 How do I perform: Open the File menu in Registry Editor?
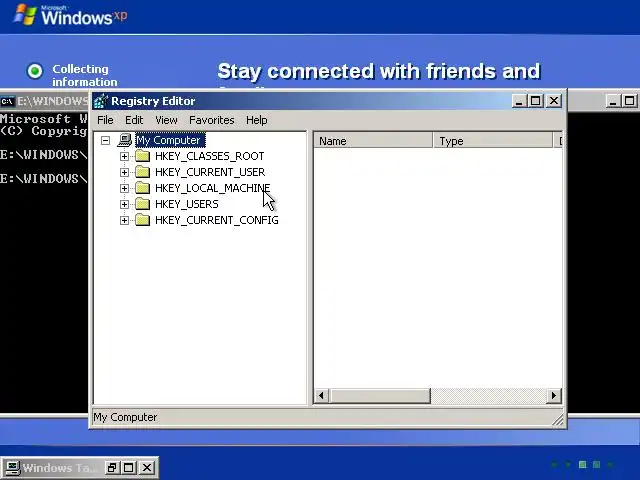pos(105,120)
